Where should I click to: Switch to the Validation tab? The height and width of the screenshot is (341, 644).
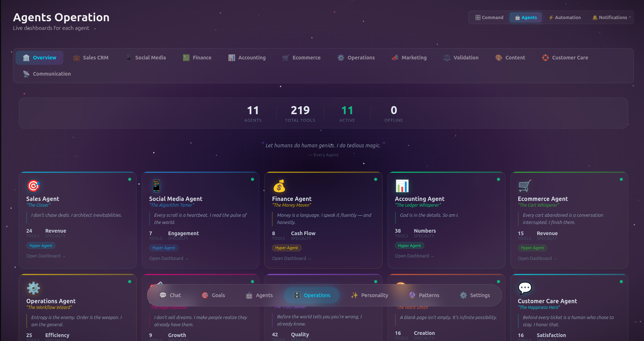tap(461, 58)
